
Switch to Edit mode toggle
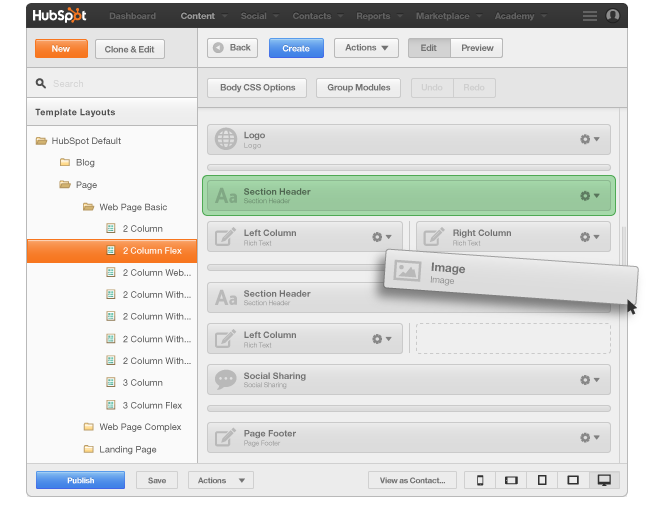click(429, 48)
